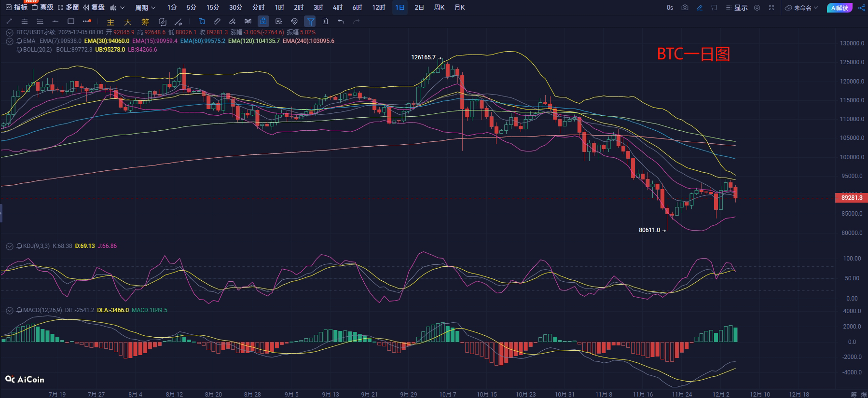Click the 89281.3 current price label
This screenshot has height=398, width=868.
pos(851,198)
